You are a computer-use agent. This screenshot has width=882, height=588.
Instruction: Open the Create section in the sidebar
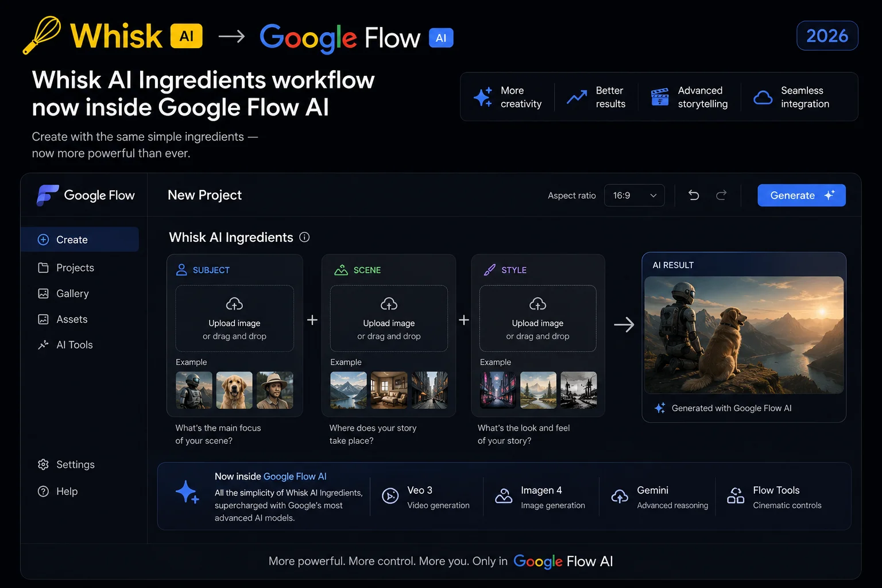coord(80,239)
